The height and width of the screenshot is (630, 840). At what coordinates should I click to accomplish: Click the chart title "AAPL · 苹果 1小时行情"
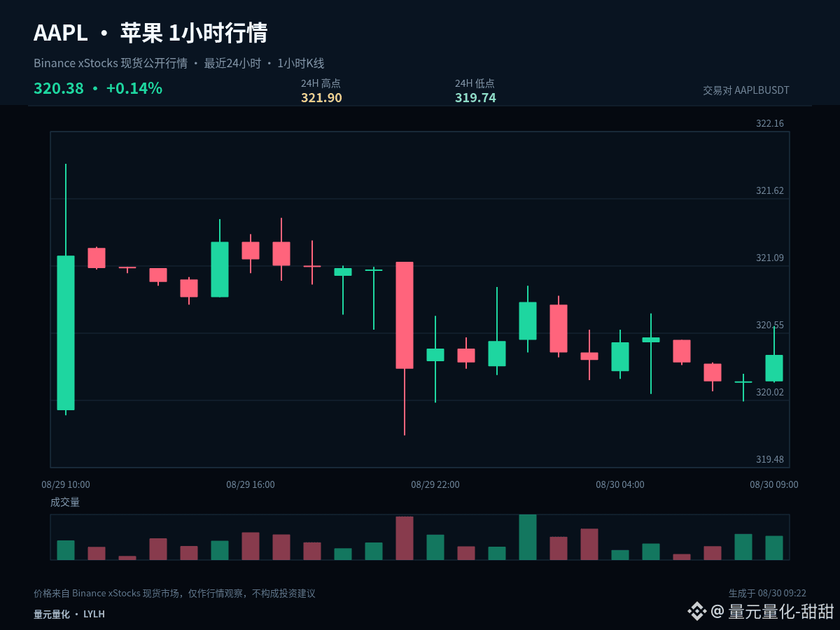[150, 33]
